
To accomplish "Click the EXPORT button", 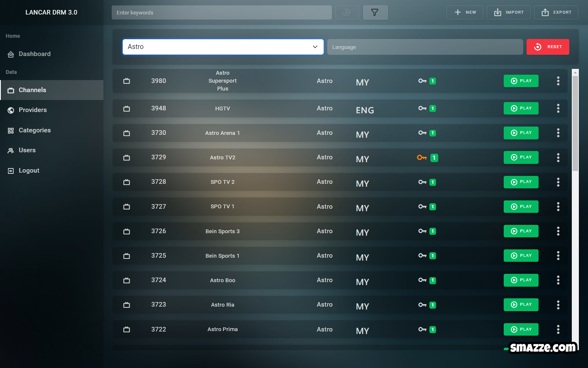I will [x=556, y=12].
